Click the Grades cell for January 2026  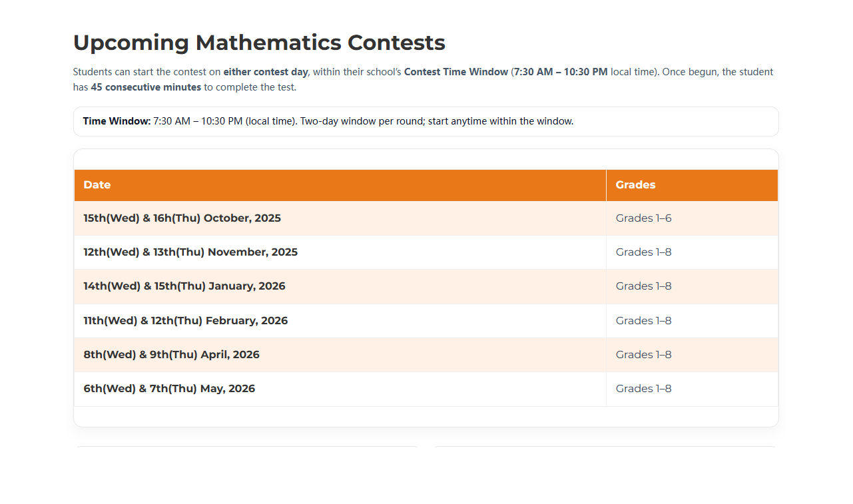click(x=643, y=286)
